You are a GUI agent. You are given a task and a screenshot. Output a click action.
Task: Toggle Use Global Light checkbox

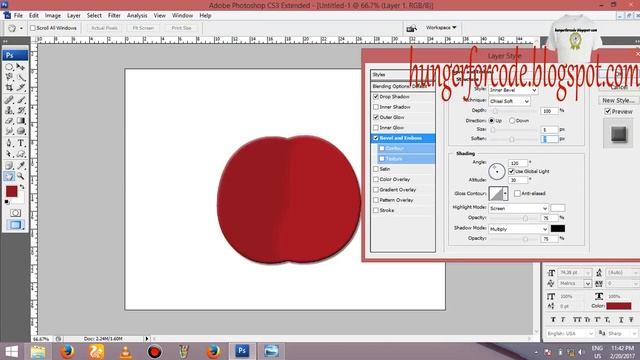[x=511, y=171]
